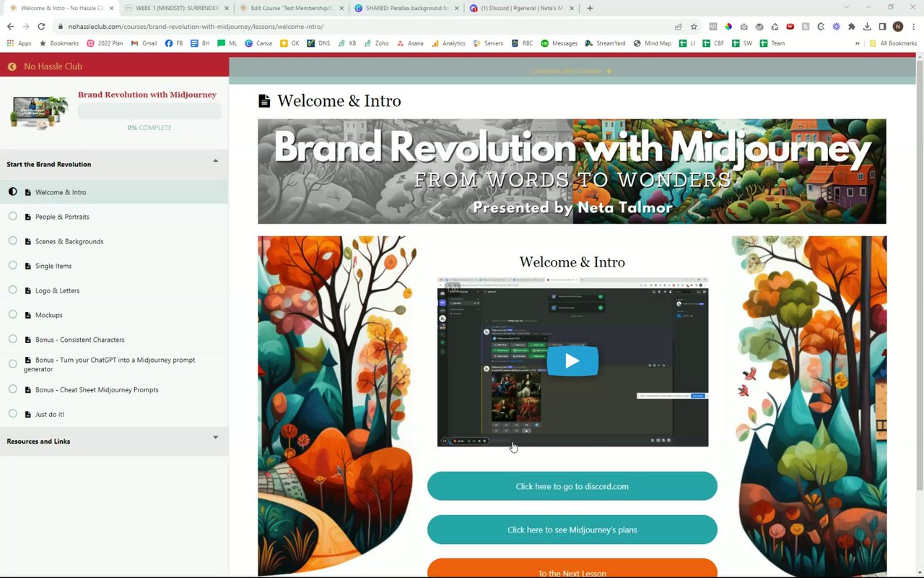Toggle completion circle for Just do it!
924x578 pixels.
(13, 413)
